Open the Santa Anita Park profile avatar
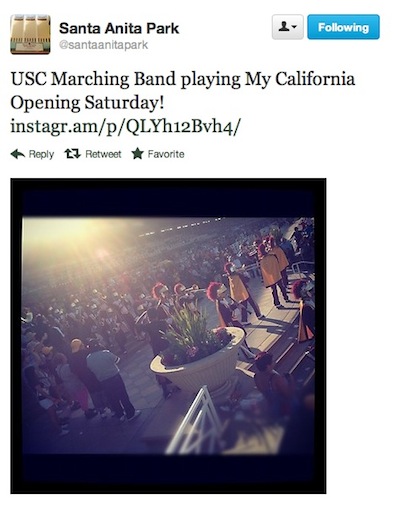Viewport: 395px width, 506px height. tap(30, 34)
